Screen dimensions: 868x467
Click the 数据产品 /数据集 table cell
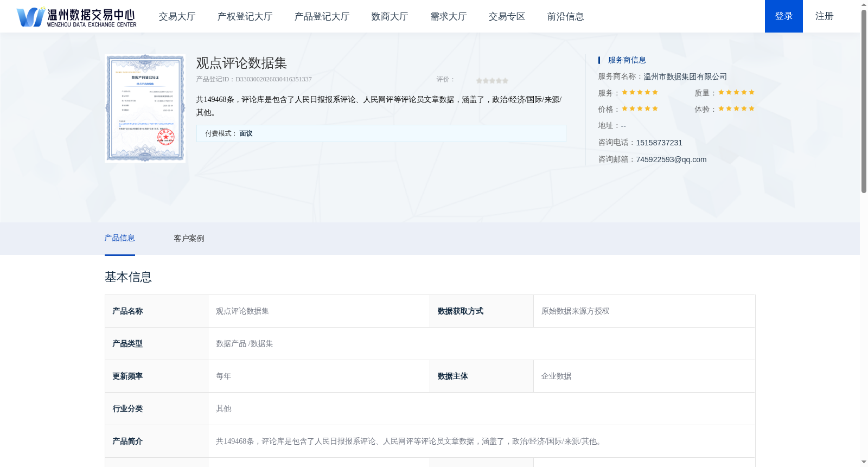481,344
